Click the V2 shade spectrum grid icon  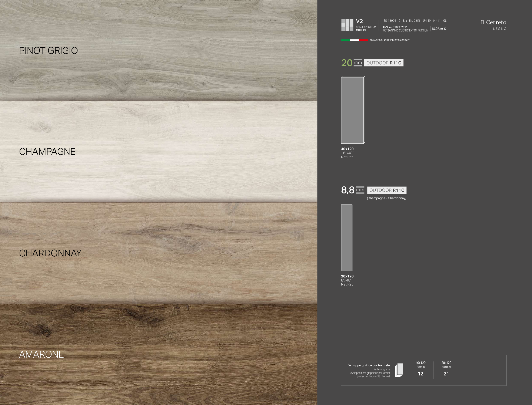click(x=347, y=25)
